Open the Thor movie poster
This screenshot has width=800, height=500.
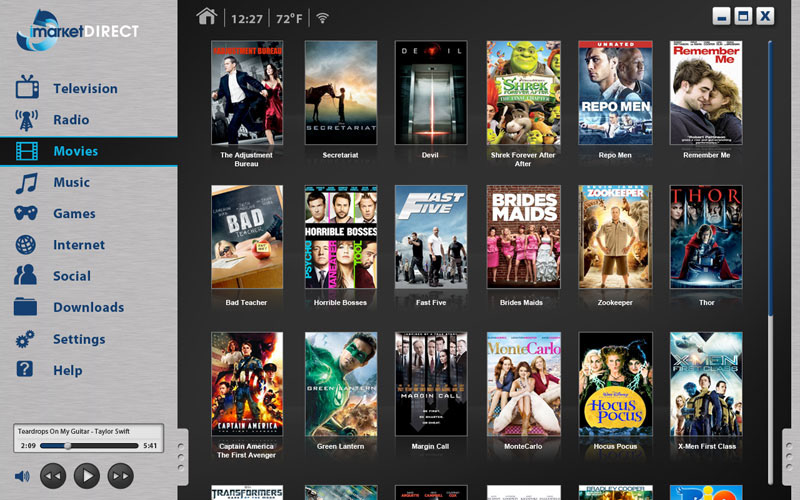(706, 237)
